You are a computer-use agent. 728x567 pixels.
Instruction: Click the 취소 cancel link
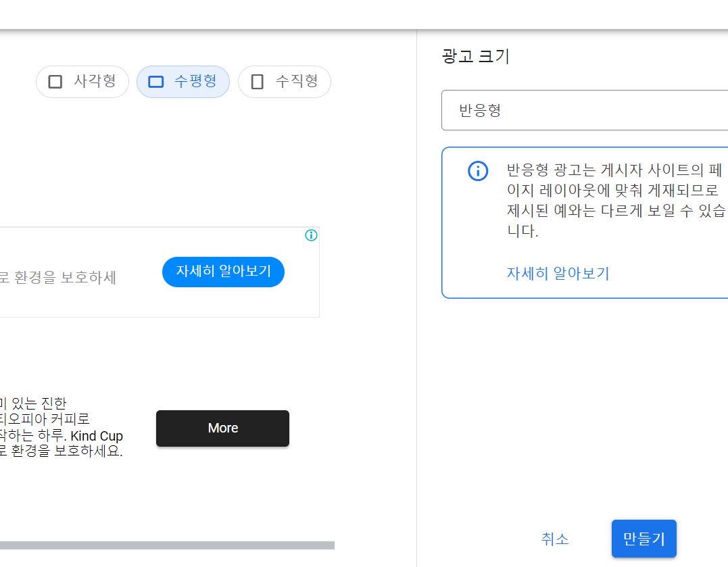554,539
